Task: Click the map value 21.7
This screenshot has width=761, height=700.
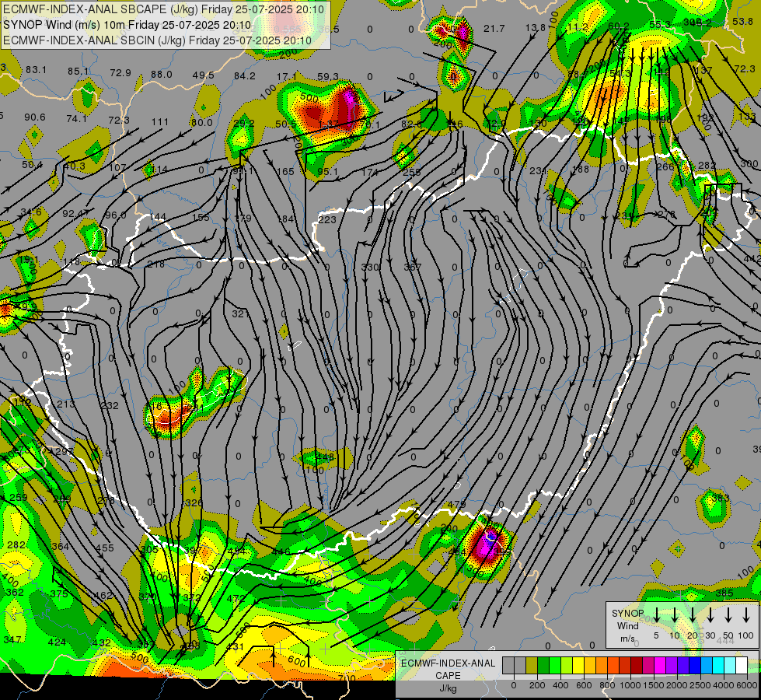Action: tap(494, 29)
